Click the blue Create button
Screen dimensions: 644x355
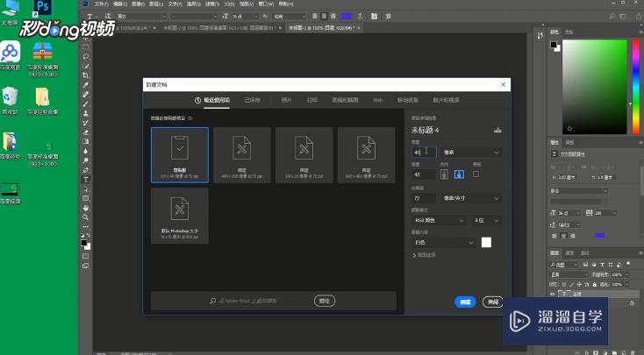coord(465,302)
